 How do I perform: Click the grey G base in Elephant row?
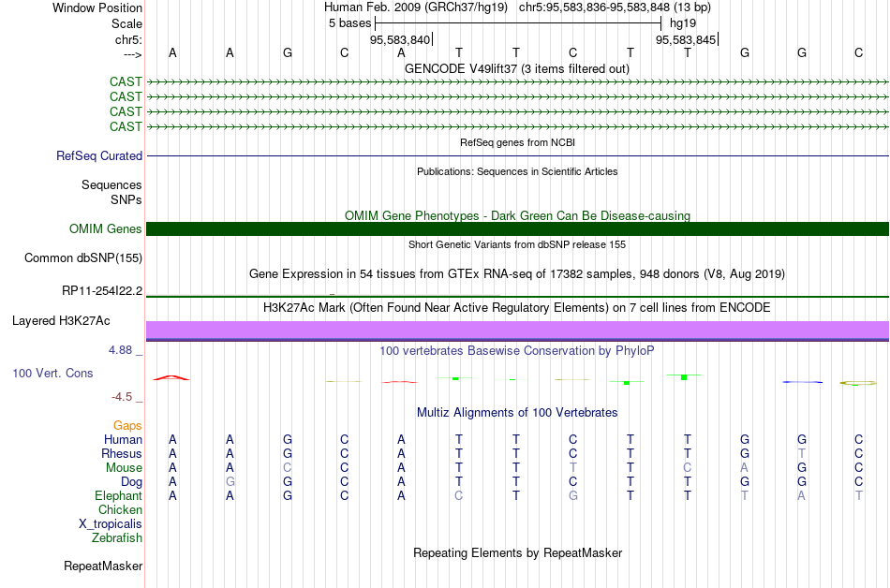point(572,495)
